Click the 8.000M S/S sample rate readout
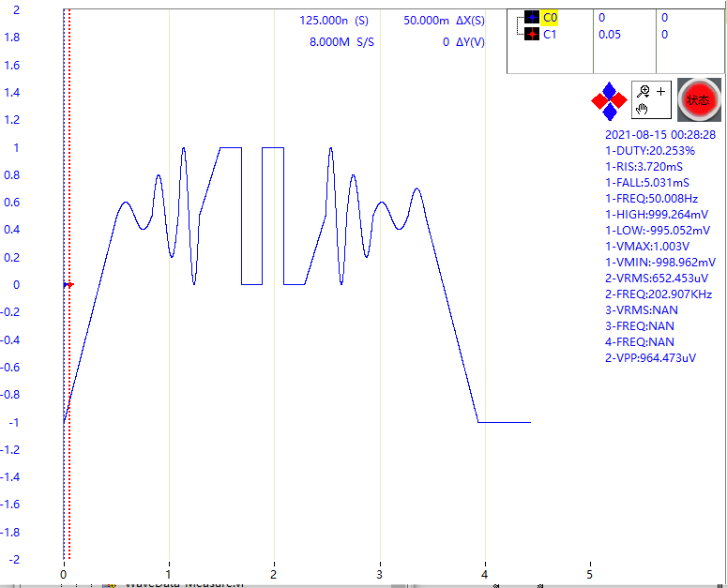727x588 pixels. (x=341, y=42)
